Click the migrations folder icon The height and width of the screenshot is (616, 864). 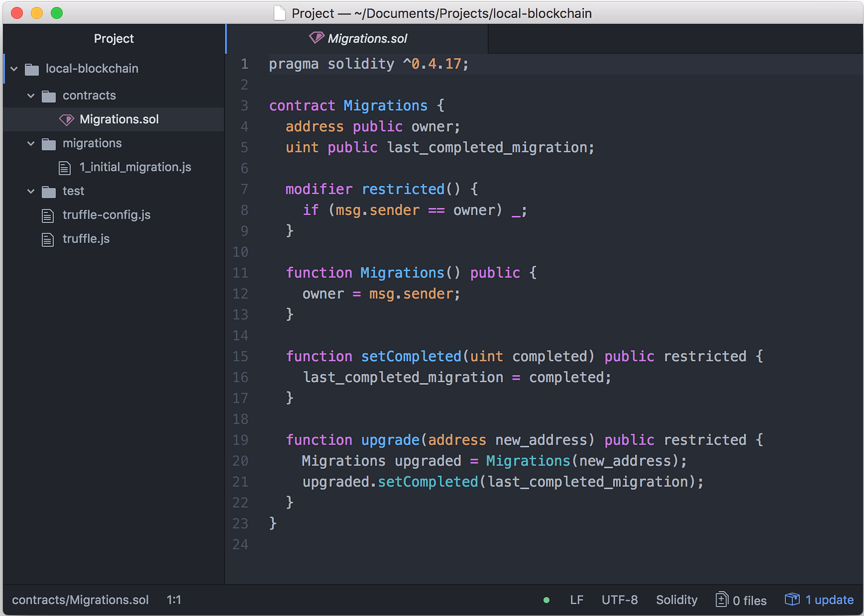coord(49,144)
